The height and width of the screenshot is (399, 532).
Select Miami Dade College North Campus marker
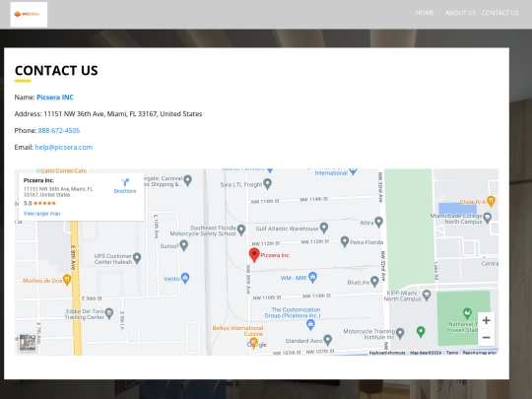coord(488,218)
